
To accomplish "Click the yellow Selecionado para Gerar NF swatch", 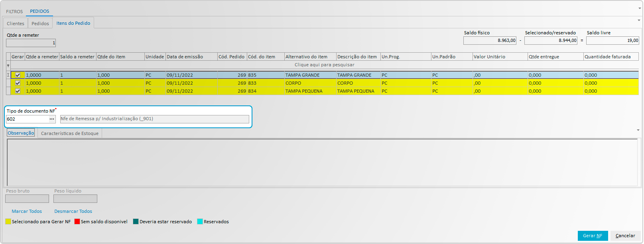I will [x=8, y=222].
